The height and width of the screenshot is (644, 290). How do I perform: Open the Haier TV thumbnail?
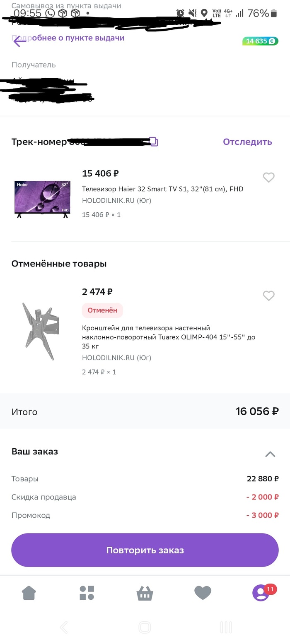[42, 199]
